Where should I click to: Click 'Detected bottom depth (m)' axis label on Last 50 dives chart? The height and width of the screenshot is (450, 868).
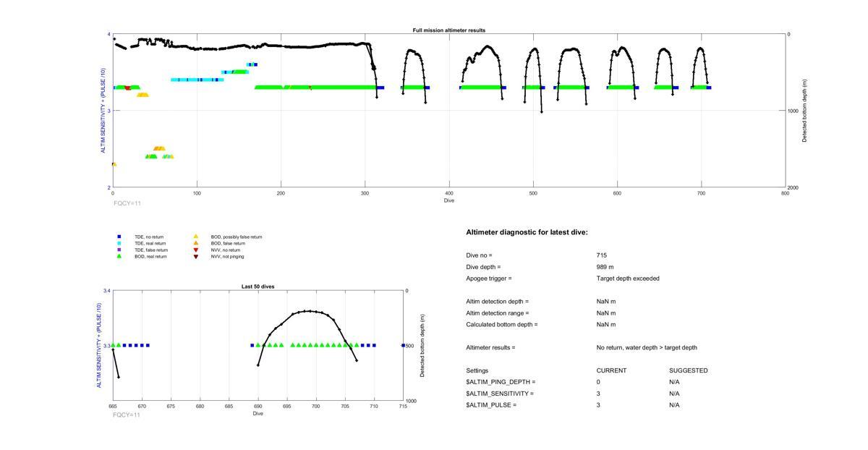422,346
